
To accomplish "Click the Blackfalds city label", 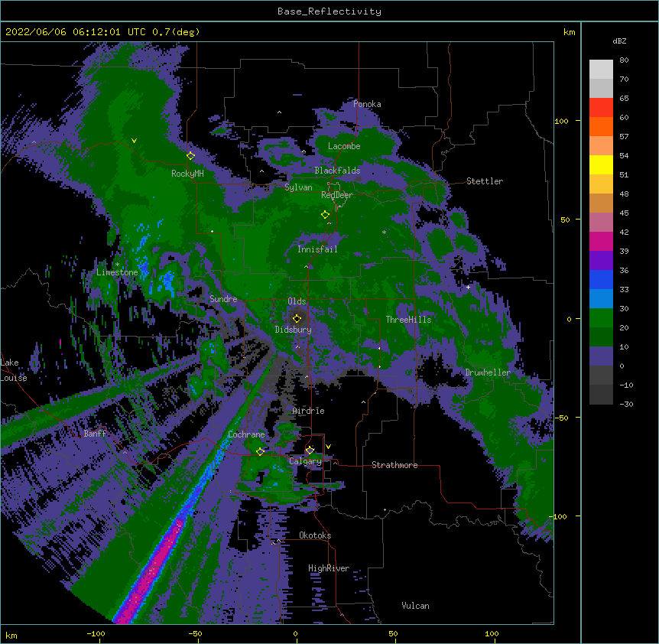I will point(337,171).
